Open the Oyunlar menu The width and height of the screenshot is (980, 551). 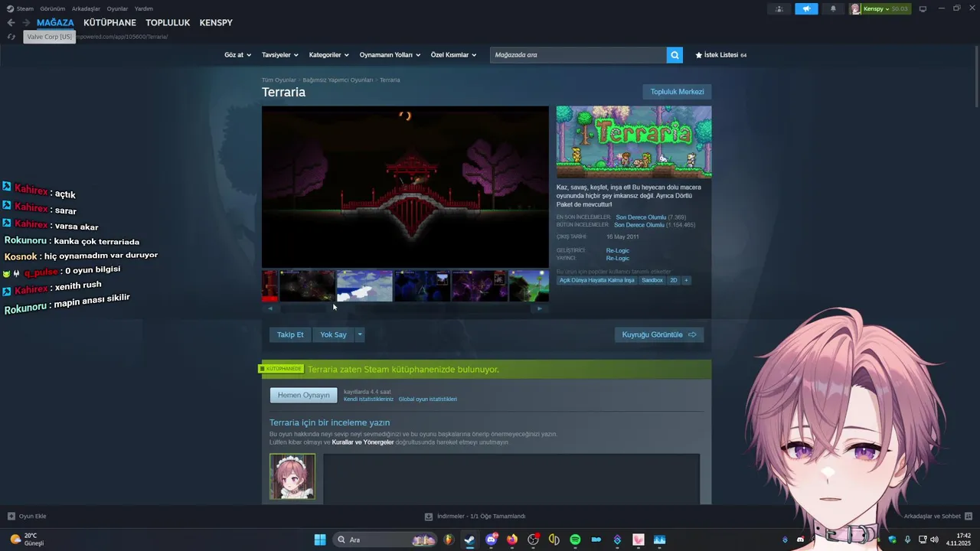pos(117,8)
